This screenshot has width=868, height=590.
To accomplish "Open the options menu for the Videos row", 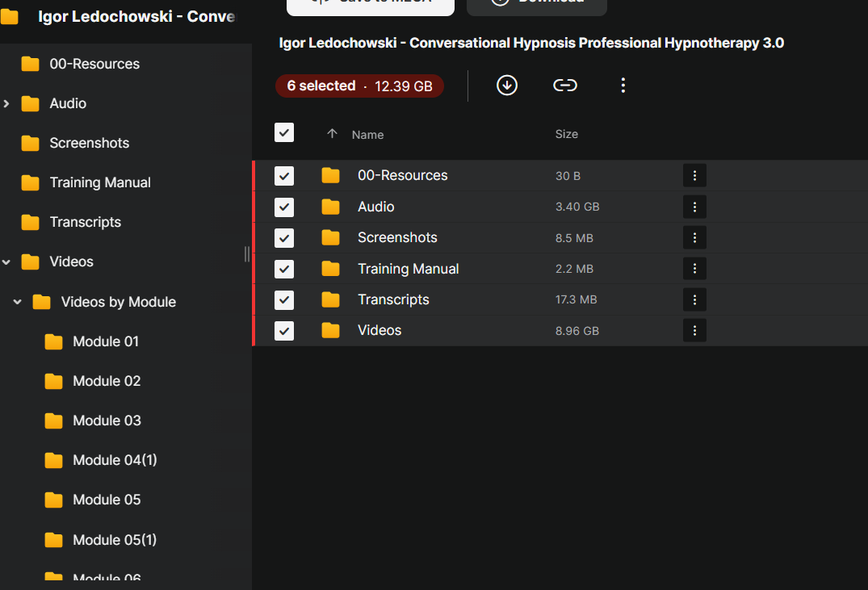I will (694, 330).
